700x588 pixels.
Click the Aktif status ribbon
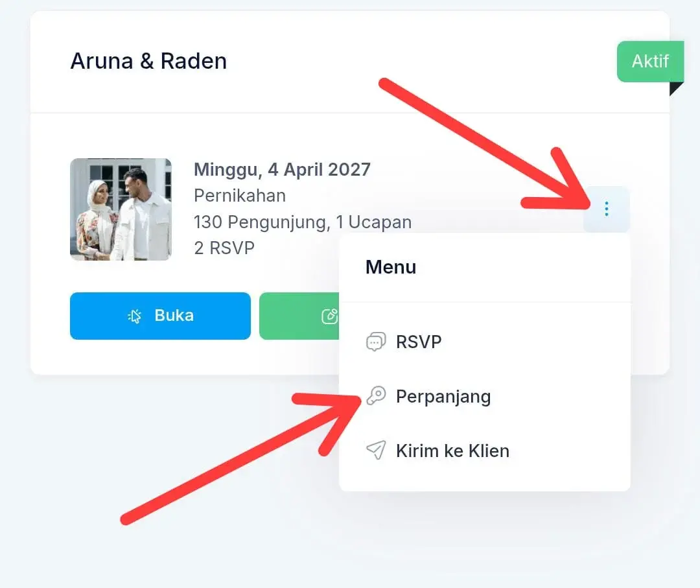(x=651, y=61)
